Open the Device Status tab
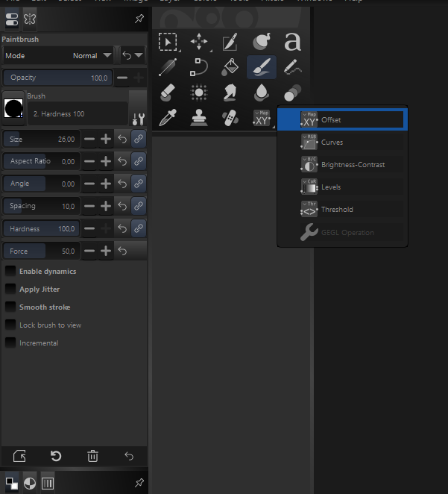This screenshot has width=448, height=494. tap(30, 19)
